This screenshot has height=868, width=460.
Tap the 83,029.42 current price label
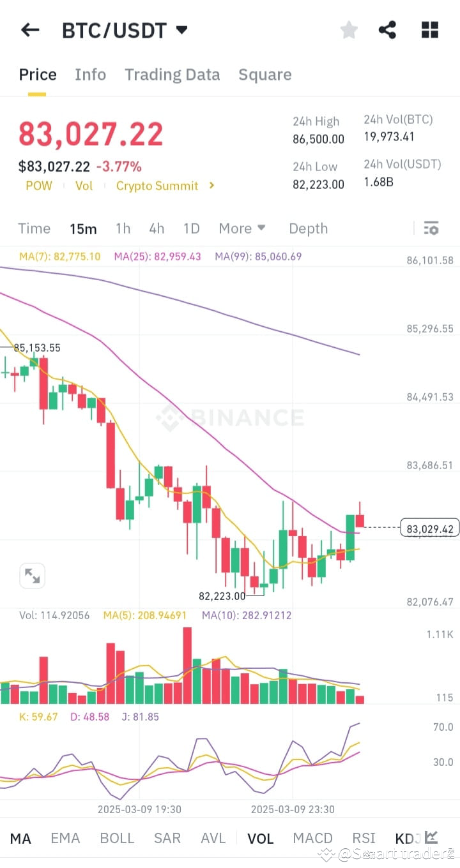pos(429,528)
